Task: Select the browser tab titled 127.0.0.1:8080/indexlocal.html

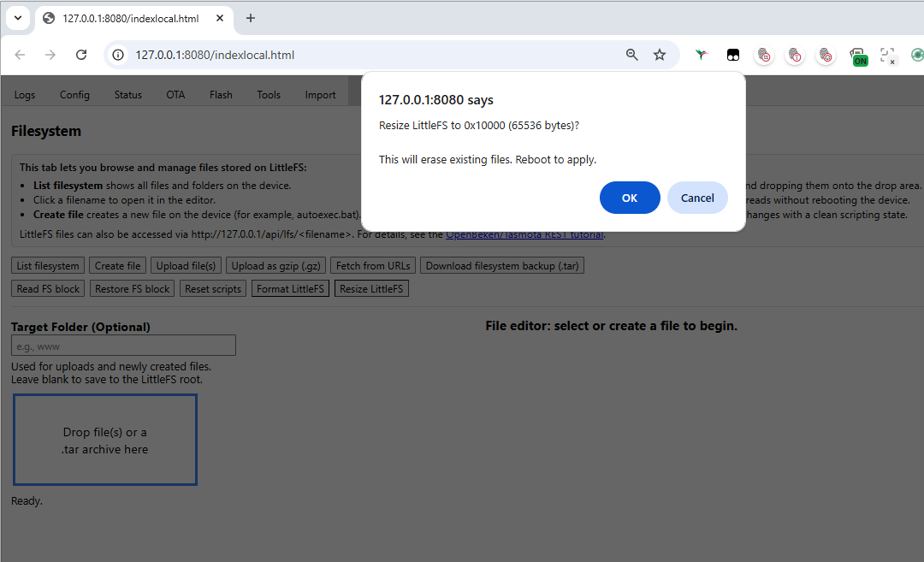Action: point(134,18)
